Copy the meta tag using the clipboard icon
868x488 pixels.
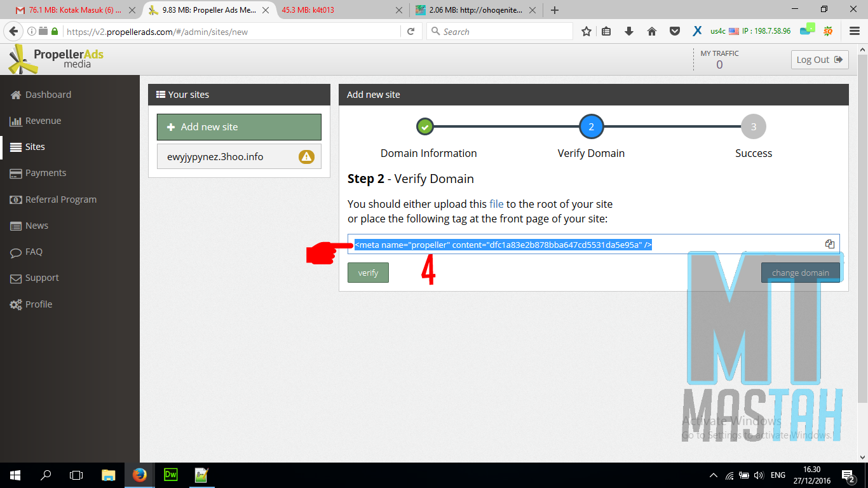tap(829, 243)
